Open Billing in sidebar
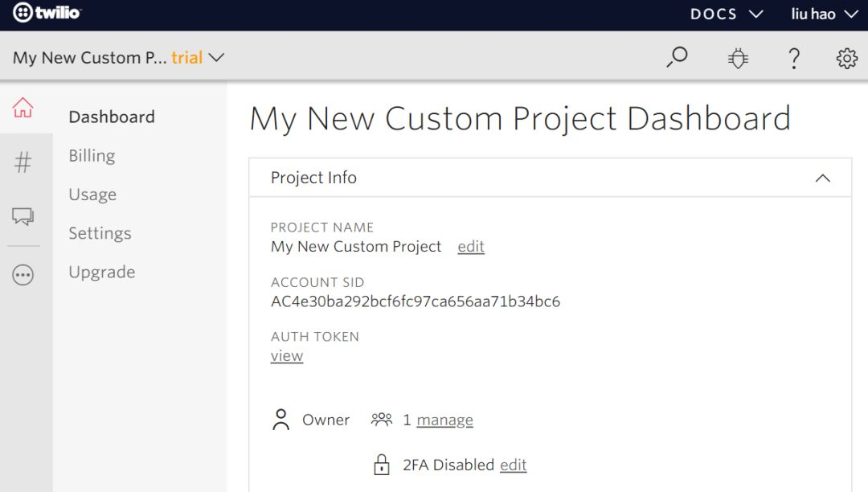 [x=92, y=156]
